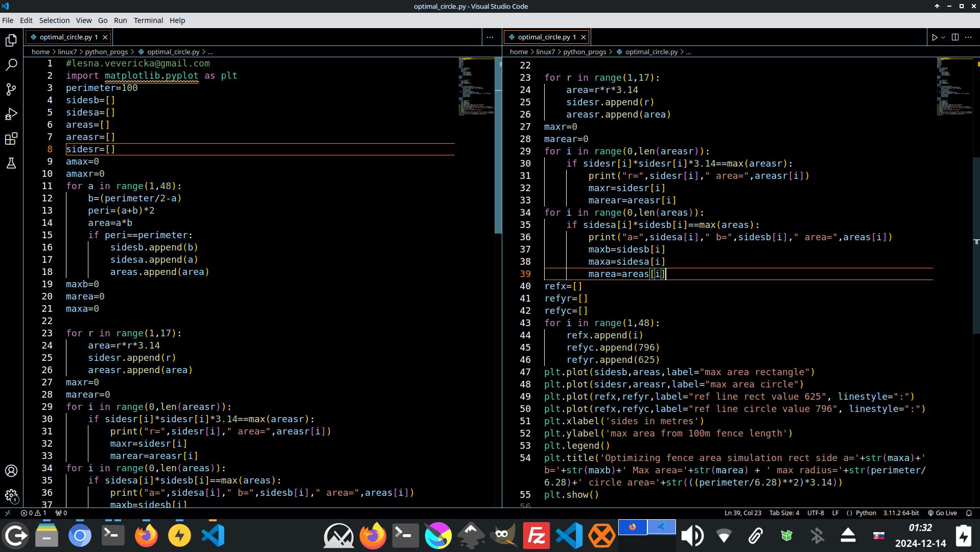Image resolution: width=980 pixels, height=552 pixels.
Task: Open the Source Control view
Action: [11, 89]
